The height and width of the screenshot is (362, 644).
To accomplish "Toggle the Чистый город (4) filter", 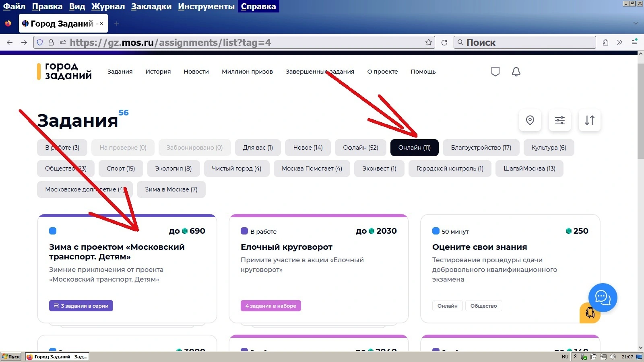I will (x=237, y=169).
